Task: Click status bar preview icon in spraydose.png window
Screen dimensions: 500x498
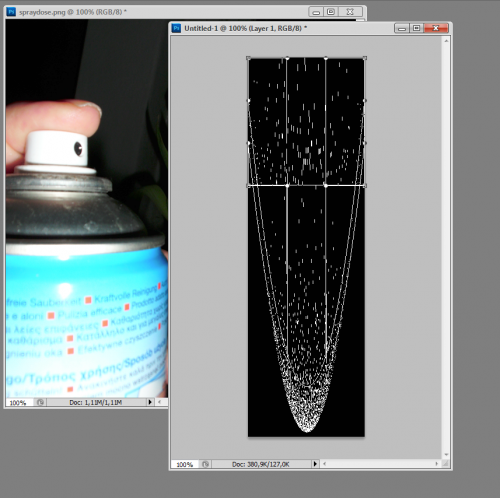Action: coord(40,402)
